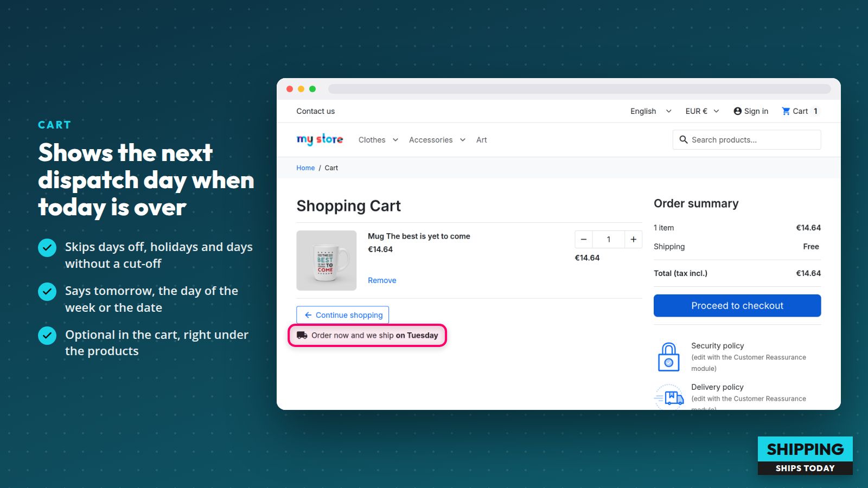Viewport: 868px width, 488px height.
Task: Open the Contact us link
Action: (315, 111)
